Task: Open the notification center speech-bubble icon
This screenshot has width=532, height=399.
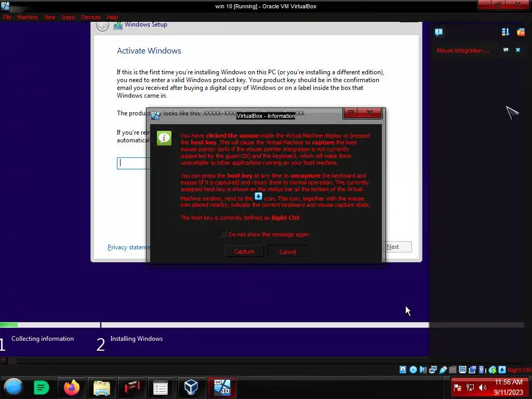Action: [438, 32]
